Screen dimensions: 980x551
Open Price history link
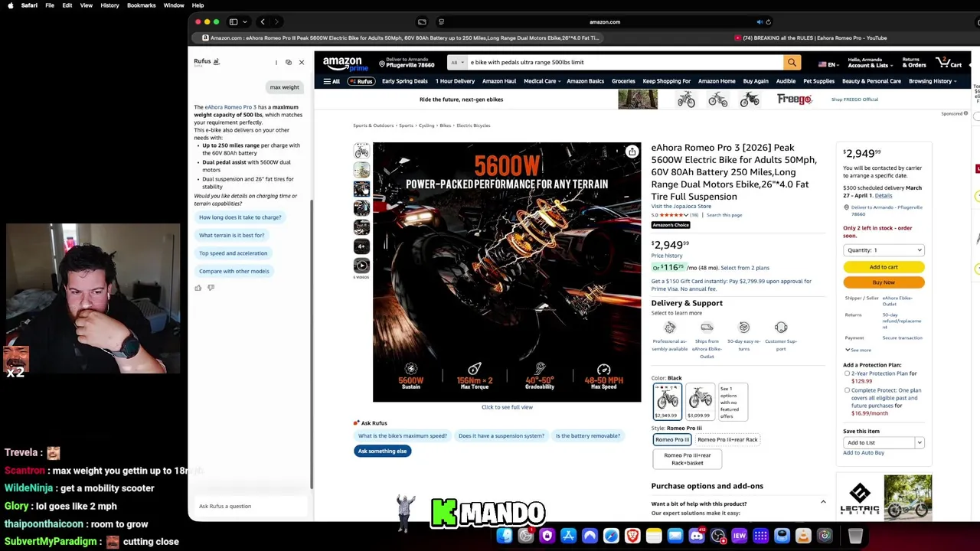pyautogui.click(x=667, y=256)
